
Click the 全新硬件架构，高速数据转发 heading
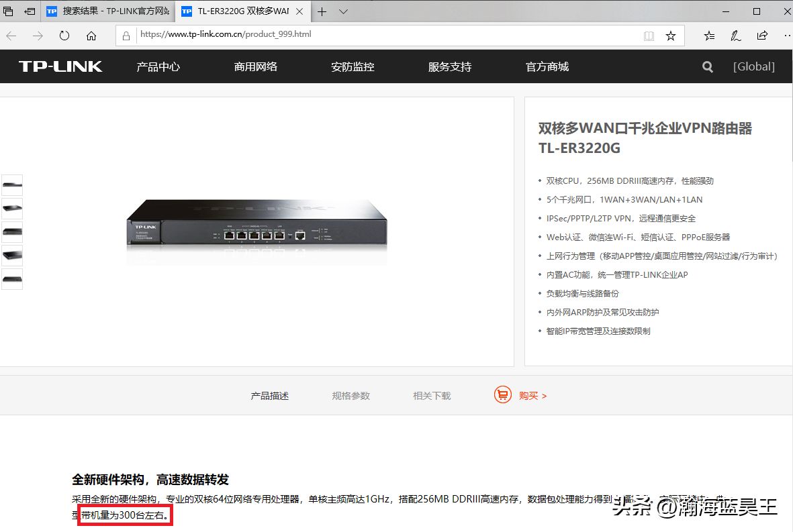(x=150, y=480)
